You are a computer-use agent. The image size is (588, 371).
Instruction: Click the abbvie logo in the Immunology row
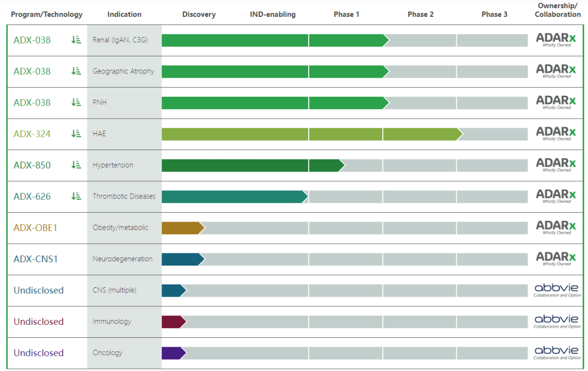click(557, 321)
